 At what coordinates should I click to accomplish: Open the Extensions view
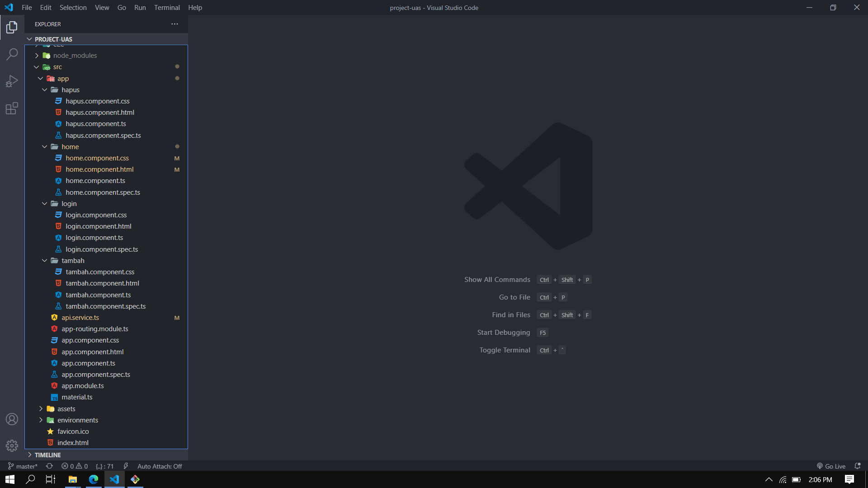[x=12, y=108]
